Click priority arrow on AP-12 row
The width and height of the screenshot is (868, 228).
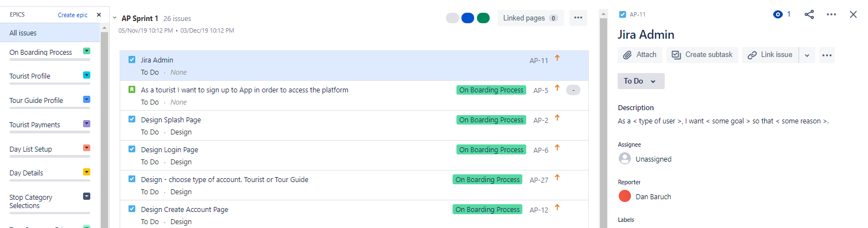pyautogui.click(x=557, y=208)
